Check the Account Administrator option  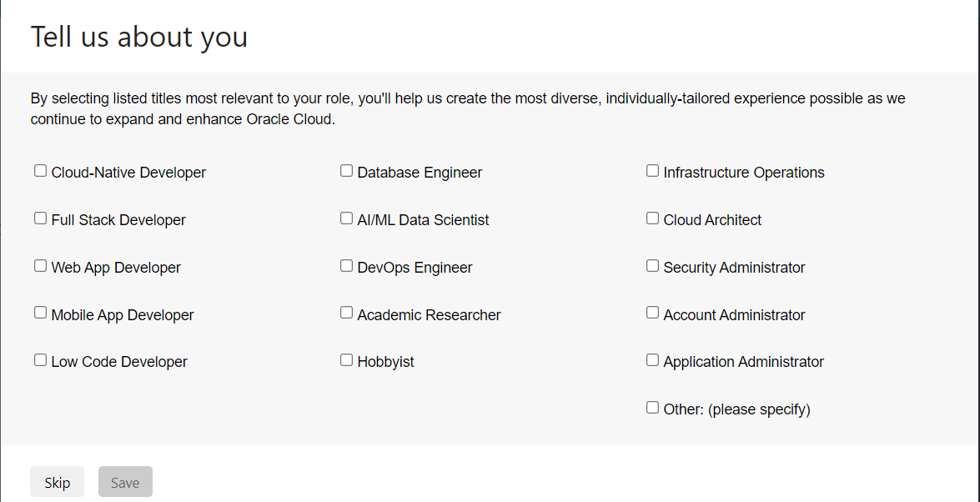(x=652, y=313)
